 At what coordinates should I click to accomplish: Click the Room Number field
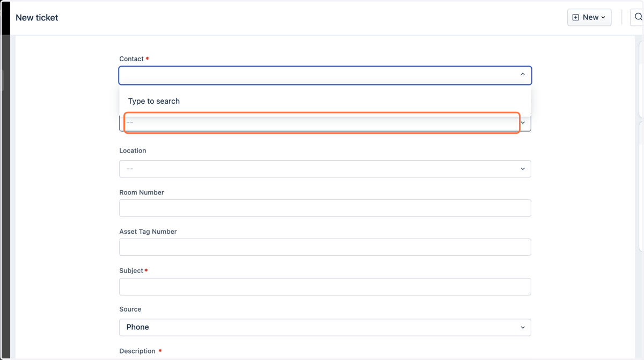(325, 208)
